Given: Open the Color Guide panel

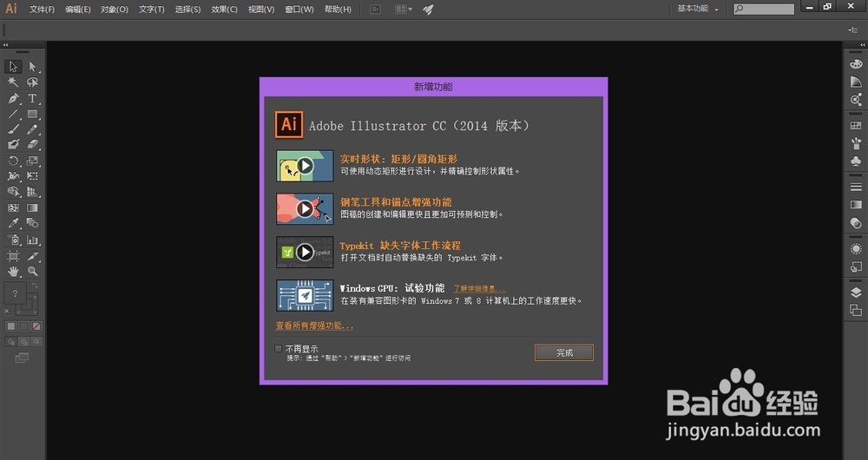Looking at the screenshot, I should pos(856,82).
